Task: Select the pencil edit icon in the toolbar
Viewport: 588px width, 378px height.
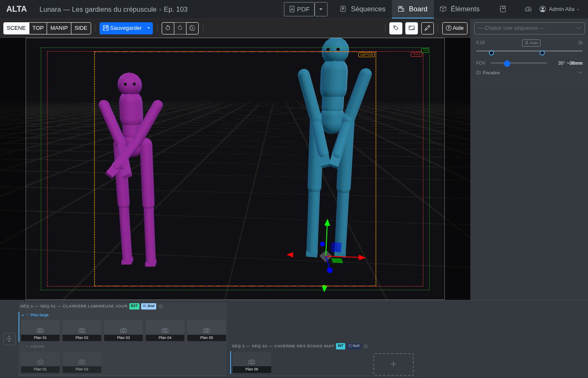Action: coord(427,28)
